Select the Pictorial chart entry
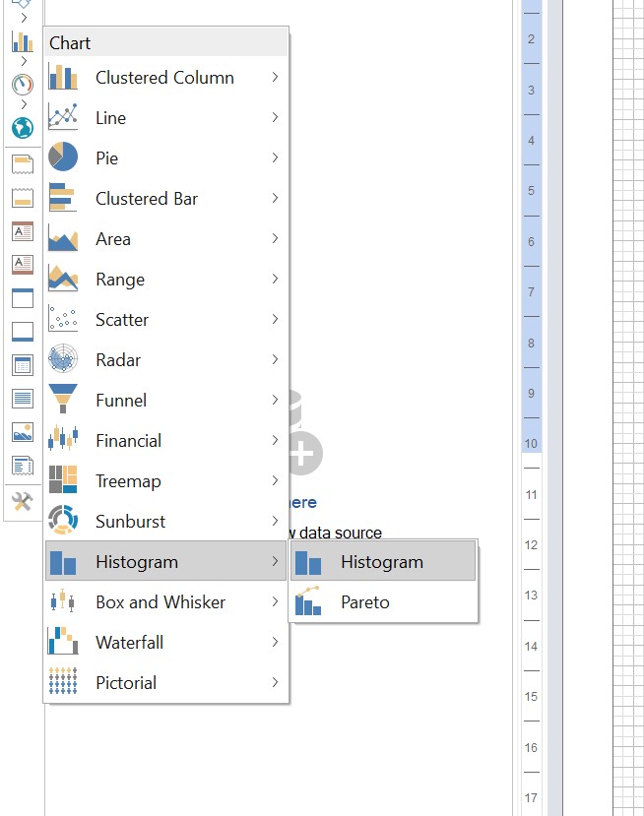 click(166, 682)
